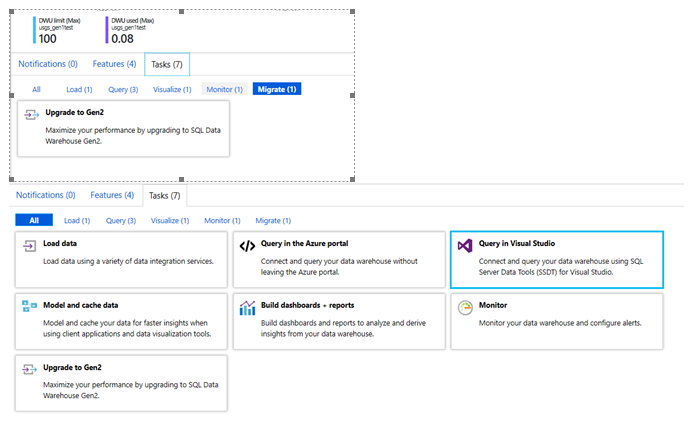694x422 pixels.
Task: Open the Query in Visual Studio title
Action: point(517,243)
